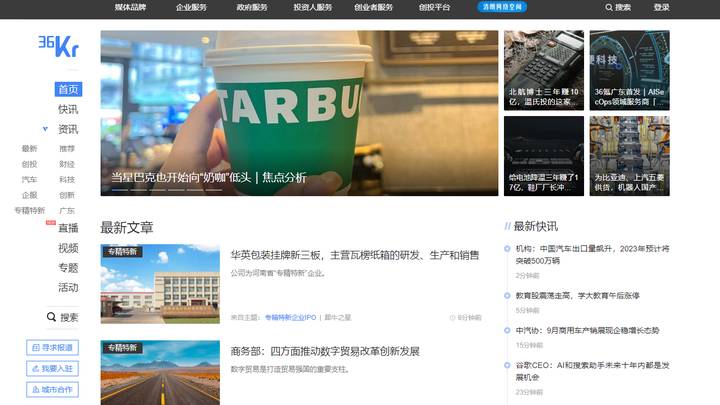Click the 专精特新 tag on factory thumbnail
Image resolution: width=720 pixels, height=405 pixels.
click(x=123, y=252)
